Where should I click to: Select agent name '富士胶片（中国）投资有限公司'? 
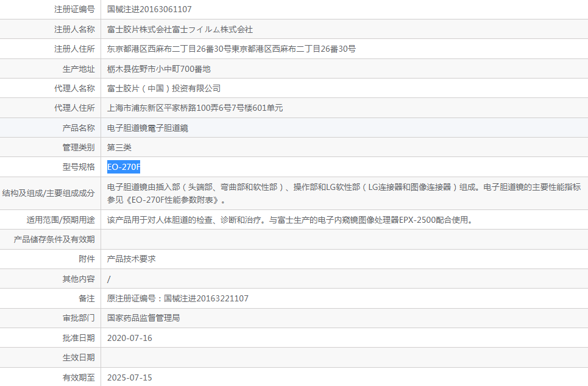pyautogui.click(x=164, y=88)
